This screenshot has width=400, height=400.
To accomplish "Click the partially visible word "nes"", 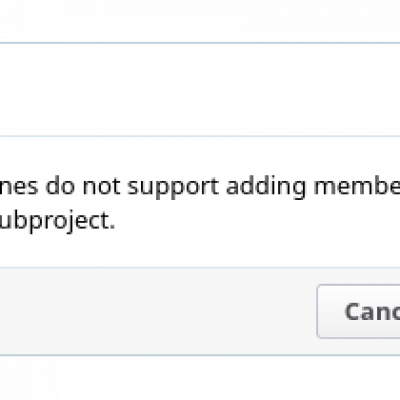I will tap(19, 187).
